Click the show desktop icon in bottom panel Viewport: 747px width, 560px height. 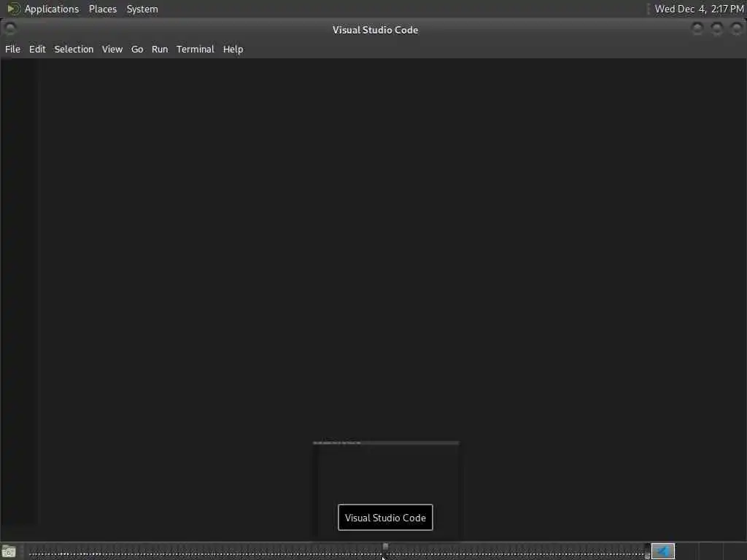[x=9, y=551]
